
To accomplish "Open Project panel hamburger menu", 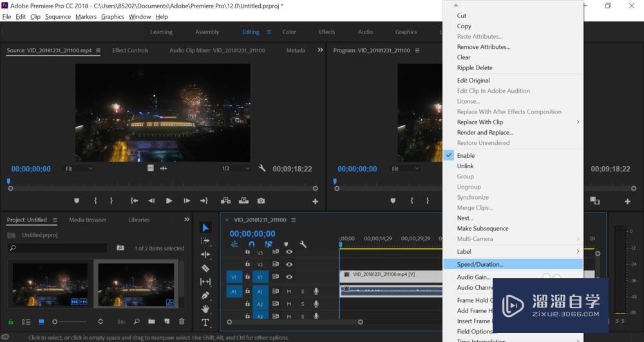I will pos(55,220).
